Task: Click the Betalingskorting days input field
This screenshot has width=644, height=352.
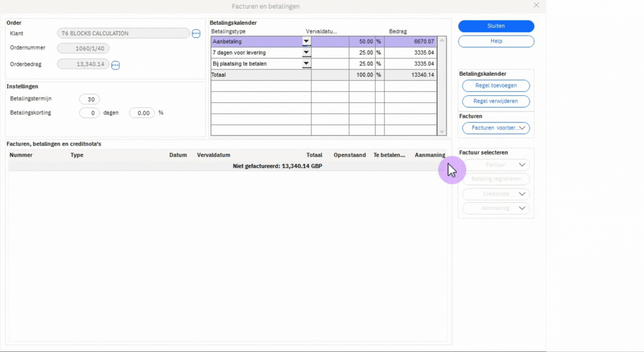Action: (x=89, y=113)
